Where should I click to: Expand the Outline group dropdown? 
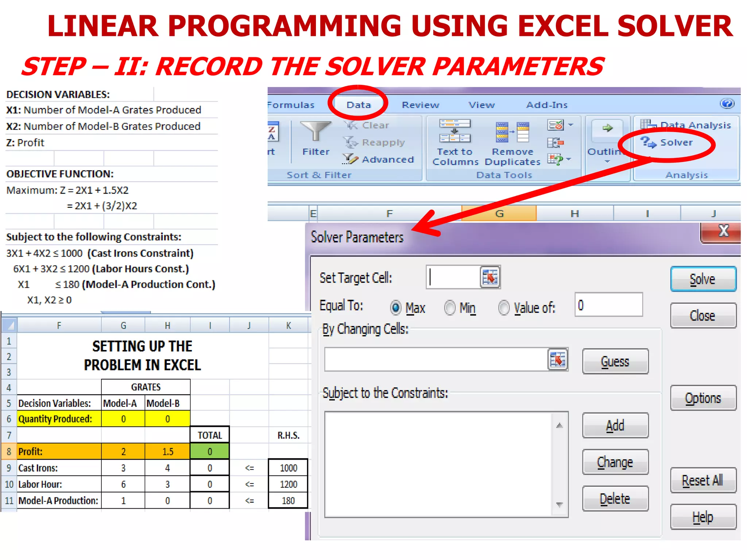pyautogui.click(x=607, y=161)
